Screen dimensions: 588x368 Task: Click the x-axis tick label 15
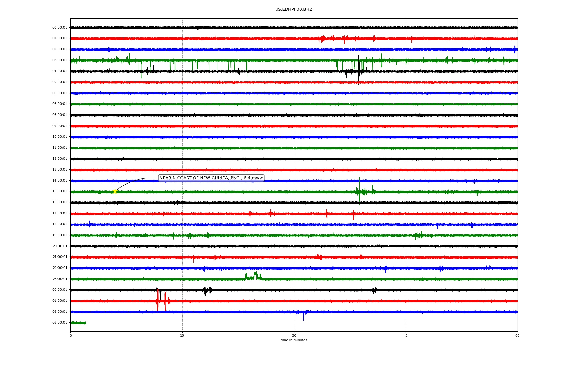click(182, 335)
